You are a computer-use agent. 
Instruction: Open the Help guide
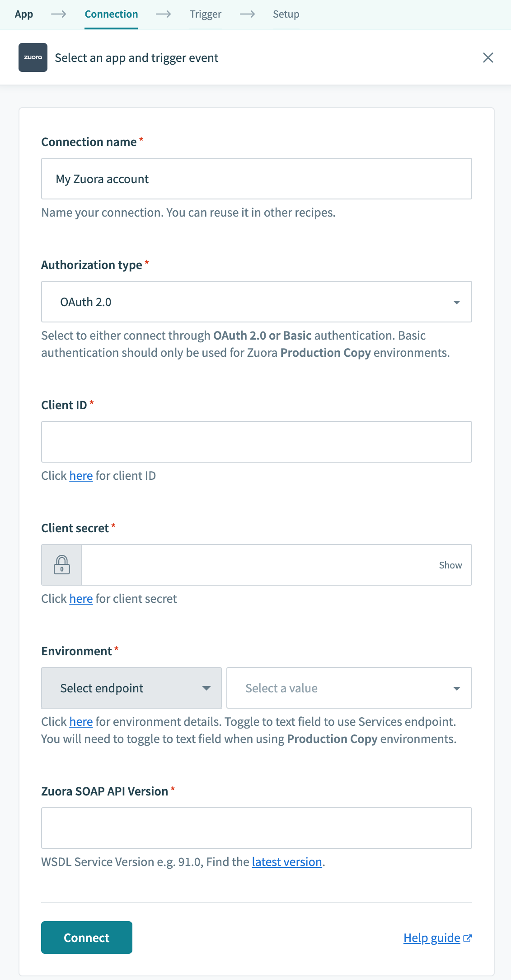tap(432, 937)
